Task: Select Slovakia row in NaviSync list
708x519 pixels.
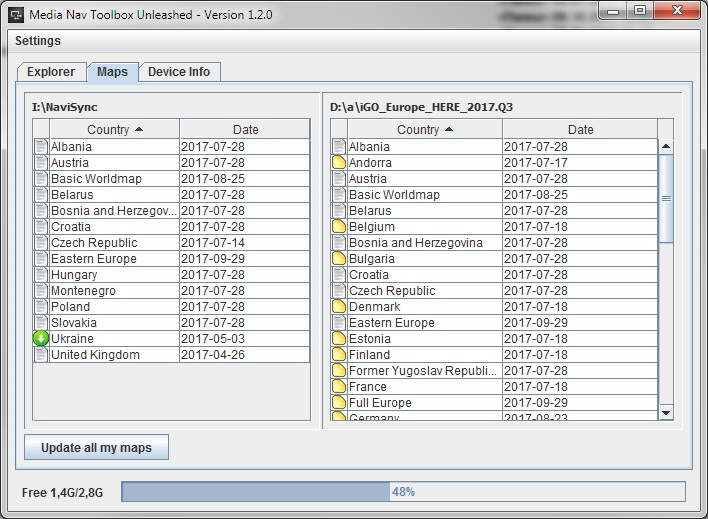Action: (172, 323)
